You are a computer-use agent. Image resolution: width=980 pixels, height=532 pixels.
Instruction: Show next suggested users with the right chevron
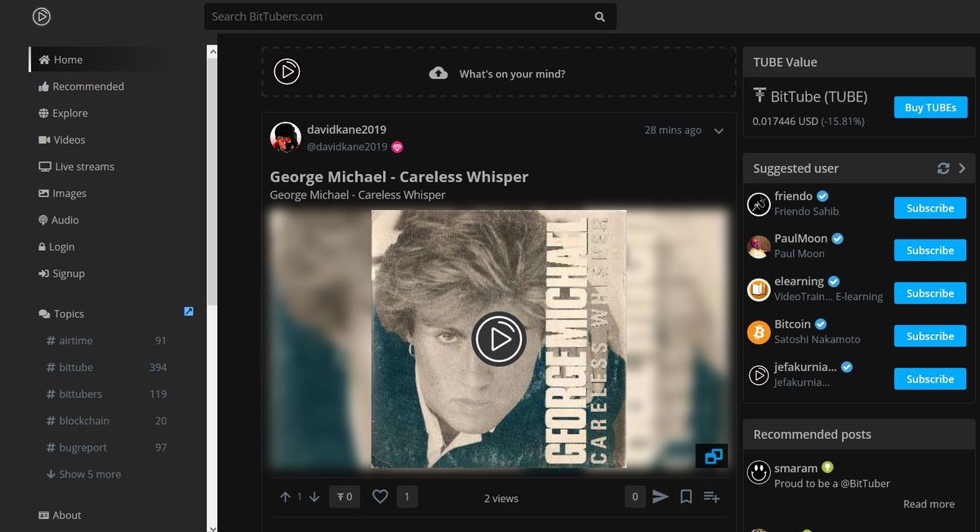tap(963, 168)
